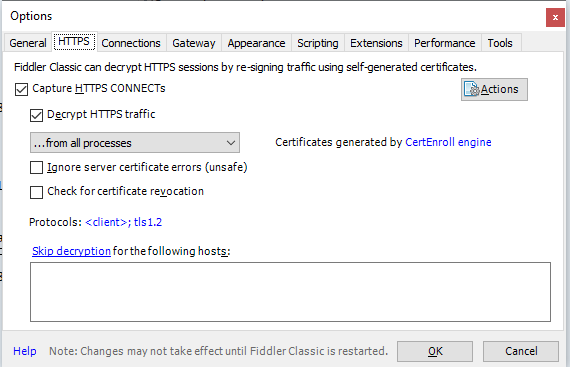The width and height of the screenshot is (570, 367).
Task: Open the Performance tab
Action: pos(445,43)
